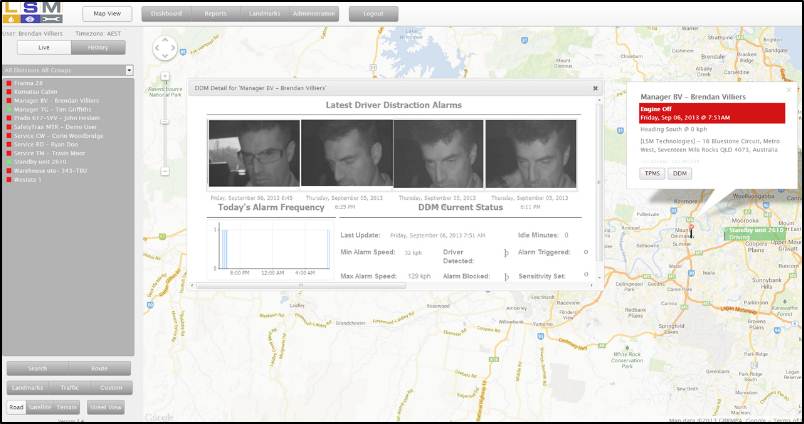Open the Administration menu
This screenshot has height=424, width=804.
313,14
